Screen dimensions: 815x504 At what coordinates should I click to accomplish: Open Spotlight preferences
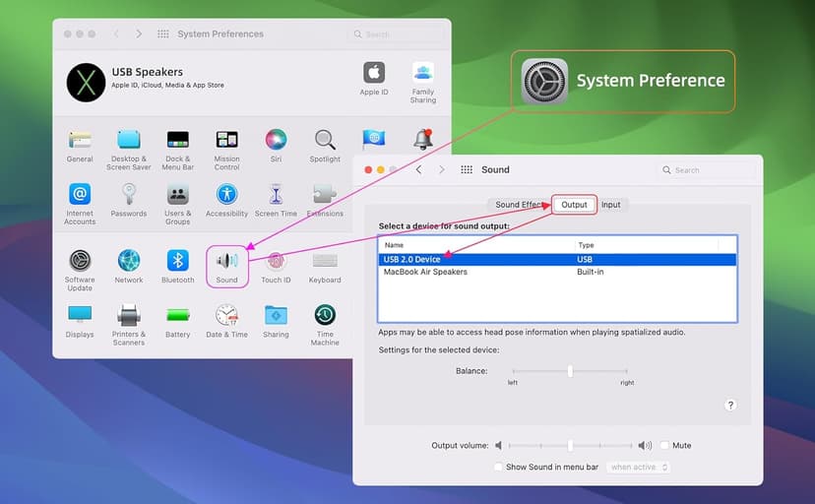point(325,141)
